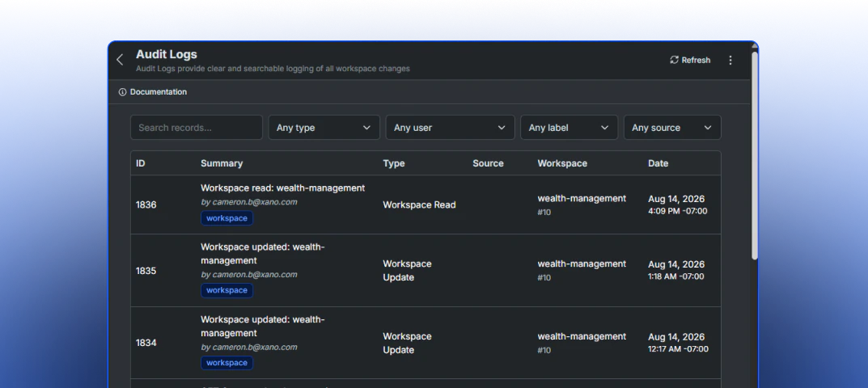The image size is (868, 388).
Task: Click the Workspace column header
Action: coord(562,163)
